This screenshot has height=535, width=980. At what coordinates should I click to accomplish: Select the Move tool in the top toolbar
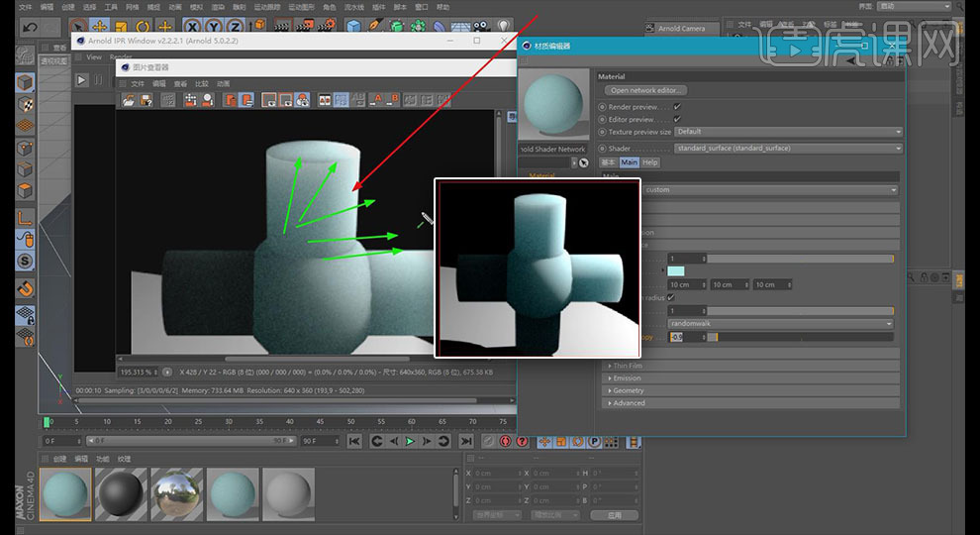99,26
